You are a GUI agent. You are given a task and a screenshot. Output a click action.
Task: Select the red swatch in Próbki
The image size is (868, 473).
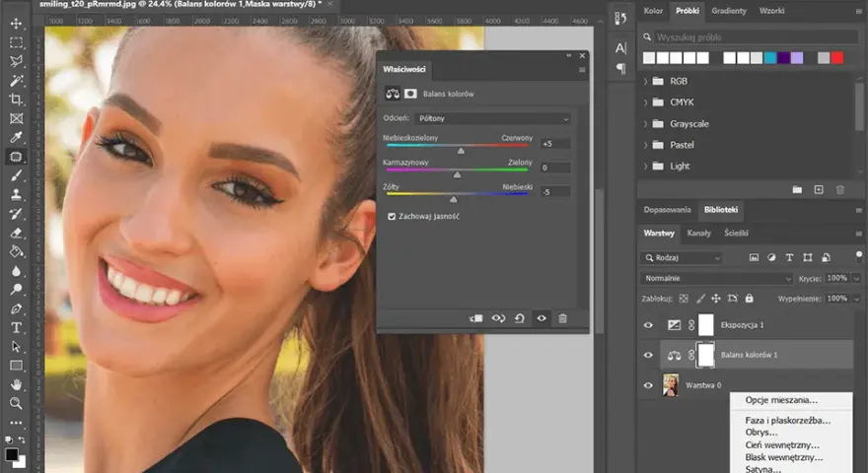[837, 57]
